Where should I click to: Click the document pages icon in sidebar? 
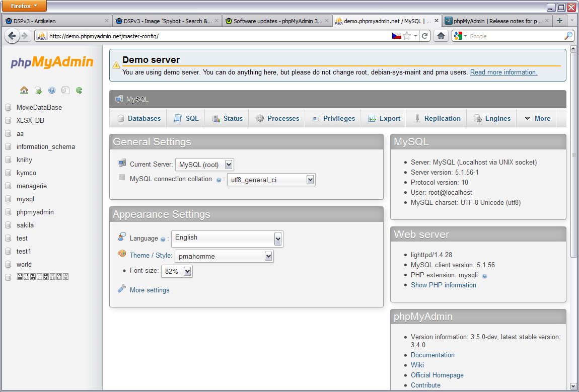65,90
